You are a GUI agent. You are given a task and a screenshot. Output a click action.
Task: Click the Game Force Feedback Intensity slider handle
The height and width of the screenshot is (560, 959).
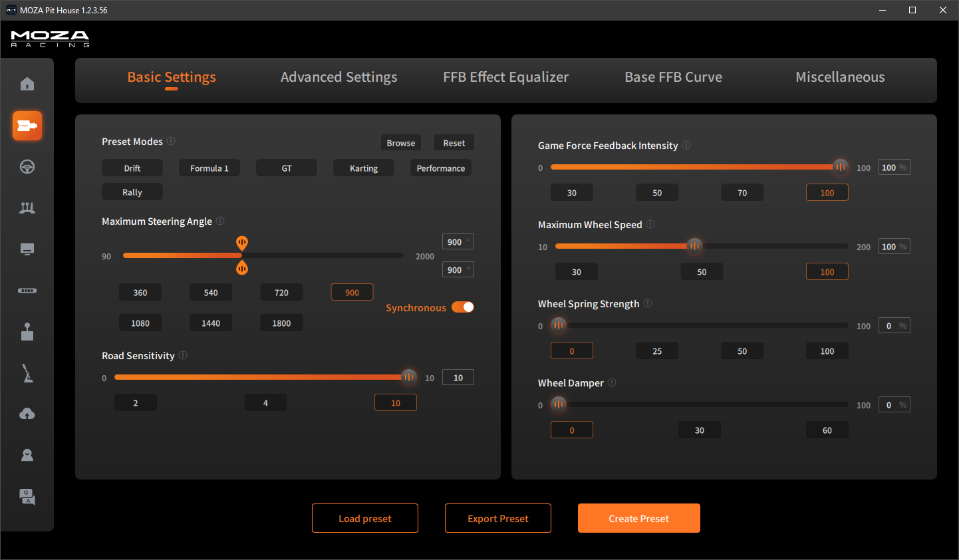coord(841,167)
